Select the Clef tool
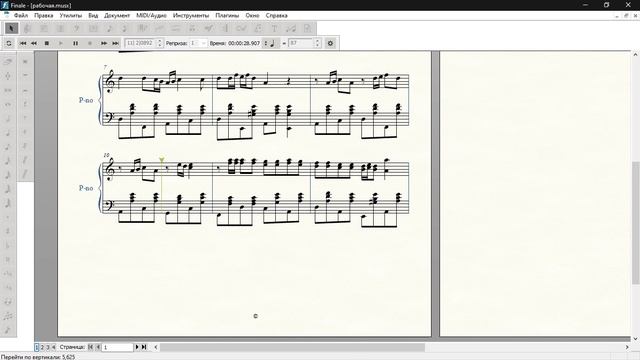640x360 pixels. pos(77,28)
